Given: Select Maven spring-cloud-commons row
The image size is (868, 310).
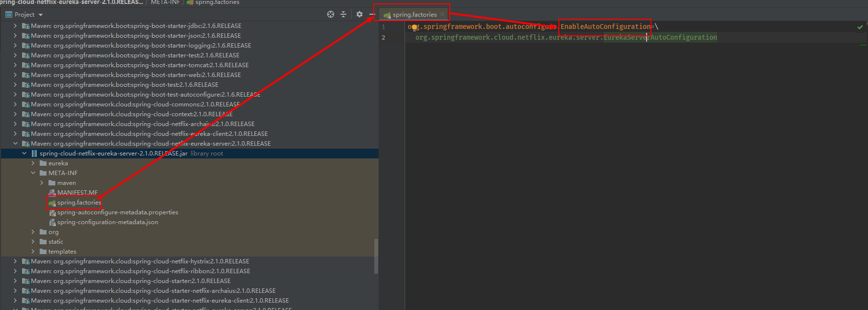Looking at the screenshot, I should click(189, 104).
